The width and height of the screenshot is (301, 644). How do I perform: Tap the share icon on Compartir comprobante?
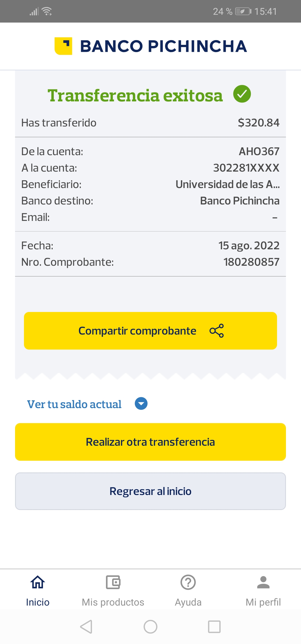(217, 331)
